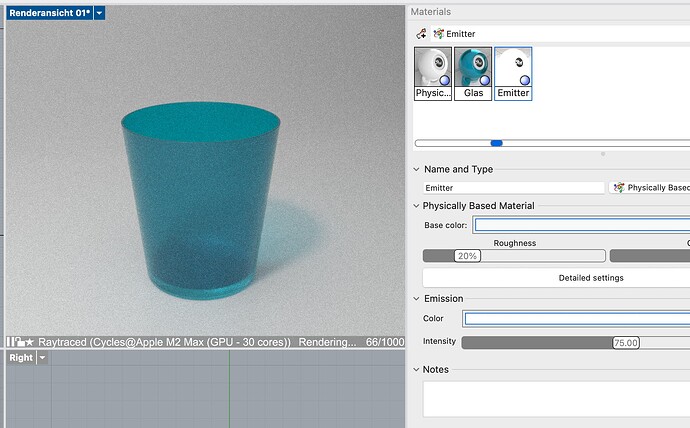
Task: Open the Physically Based material type dropdown
Action: point(650,187)
